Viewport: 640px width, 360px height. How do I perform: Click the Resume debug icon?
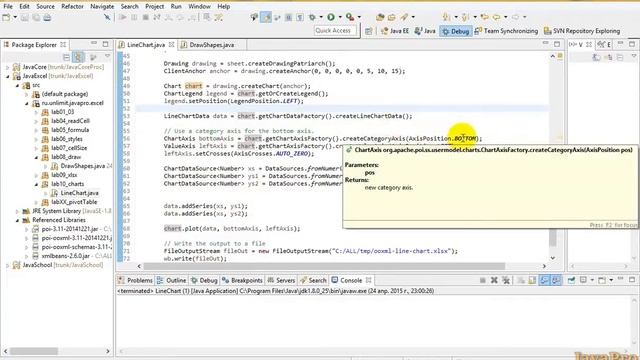point(122,17)
